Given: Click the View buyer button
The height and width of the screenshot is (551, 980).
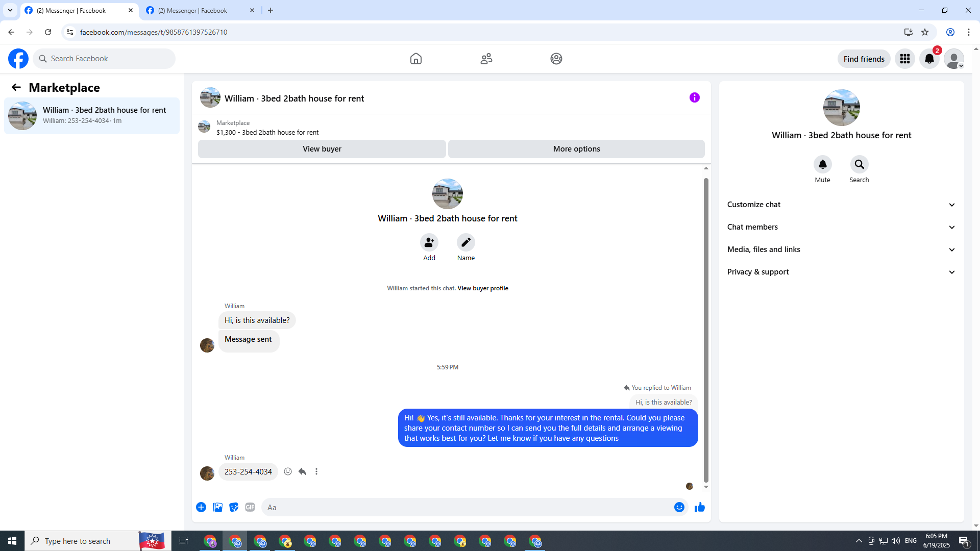Looking at the screenshot, I should tap(322, 149).
